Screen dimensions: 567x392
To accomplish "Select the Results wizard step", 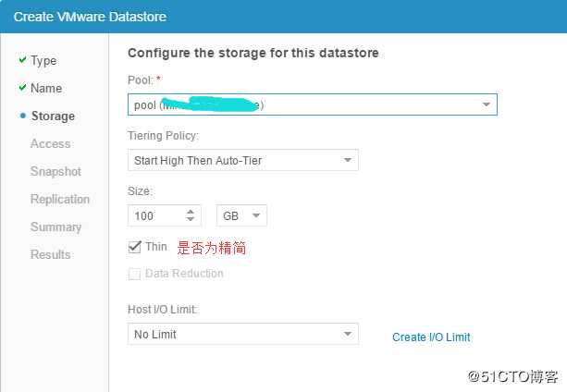I will click(51, 254).
